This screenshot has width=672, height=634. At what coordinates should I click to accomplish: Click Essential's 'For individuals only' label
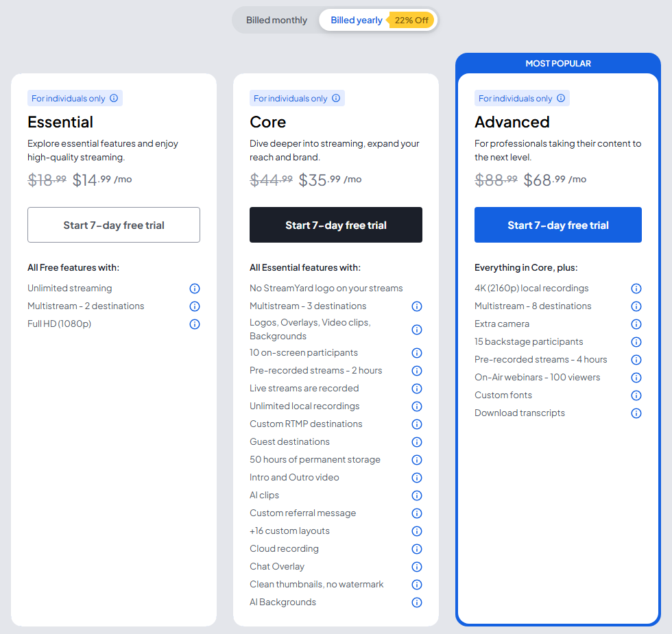click(x=68, y=99)
